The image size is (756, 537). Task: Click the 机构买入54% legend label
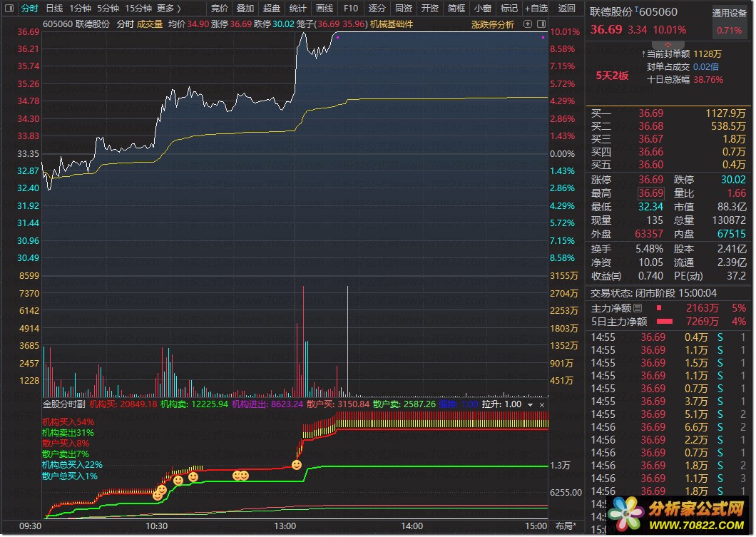pos(68,421)
